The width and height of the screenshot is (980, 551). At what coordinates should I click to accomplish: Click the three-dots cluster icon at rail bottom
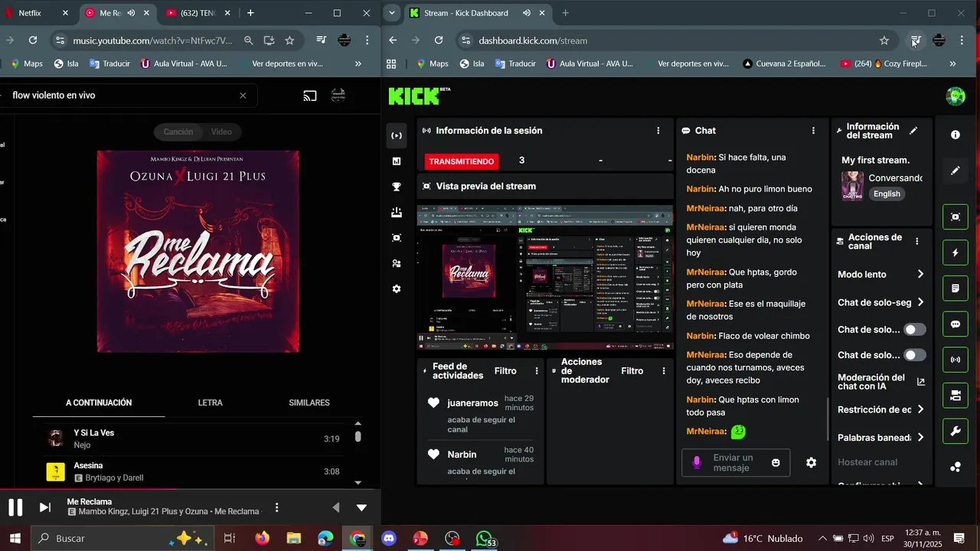[x=955, y=468]
